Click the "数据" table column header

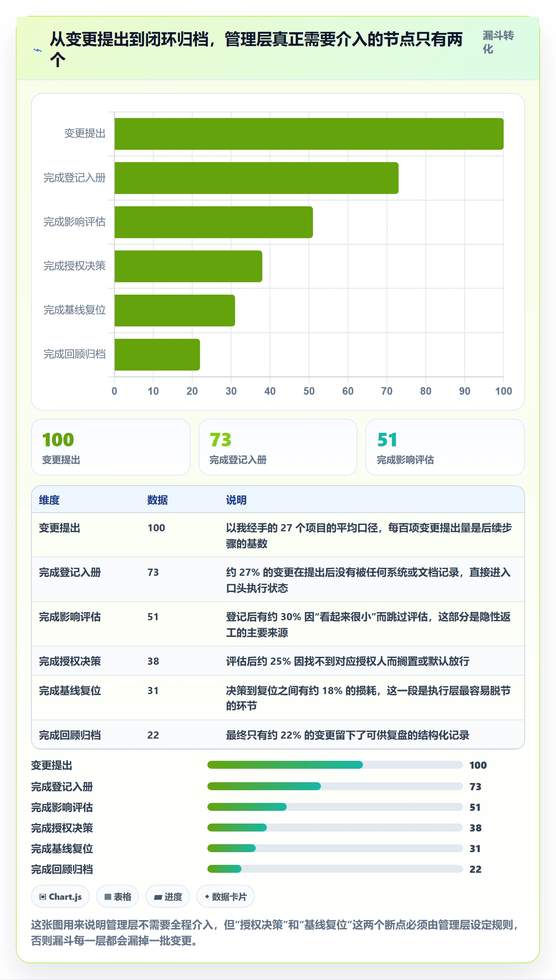[158, 500]
